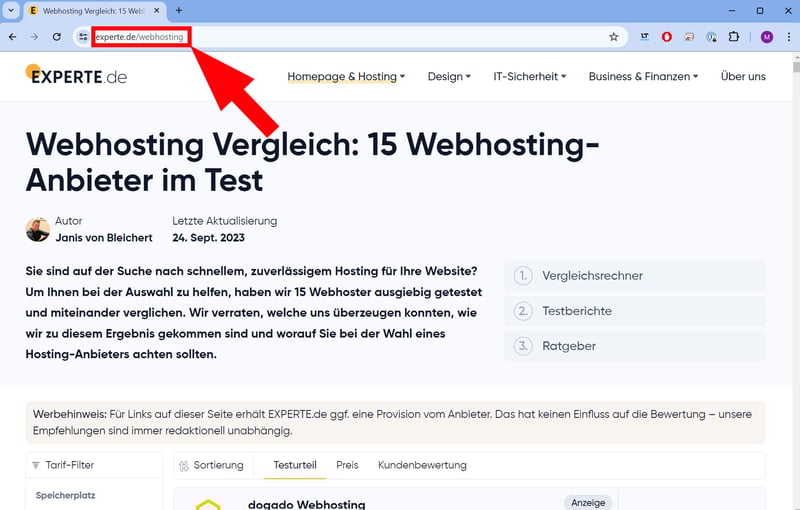Close the Webhosting Vergleich tab
This screenshot has height=510, width=800.
157,10
